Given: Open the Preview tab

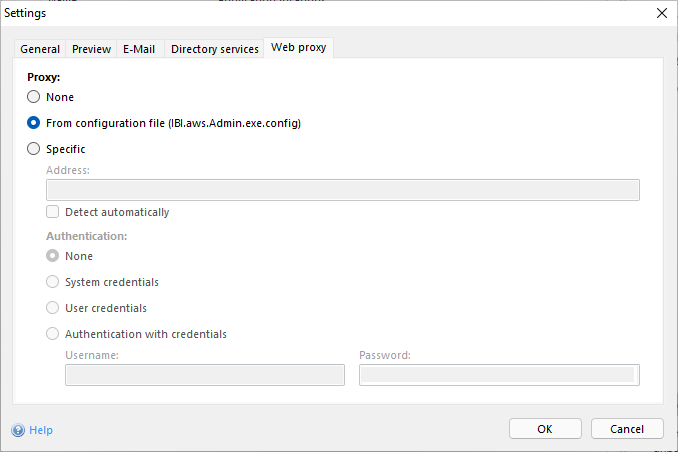Looking at the screenshot, I should [91, 49].
